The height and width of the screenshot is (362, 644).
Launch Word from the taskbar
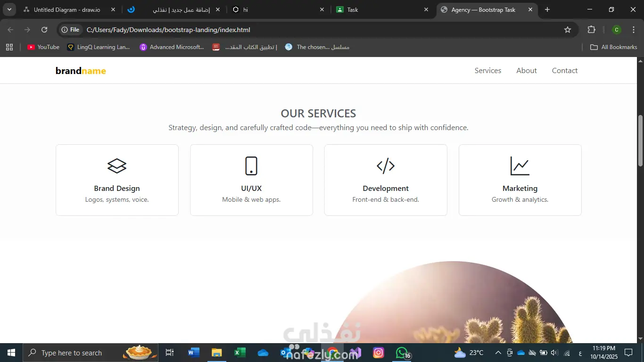pyautogui.click(x=193, y=353)
